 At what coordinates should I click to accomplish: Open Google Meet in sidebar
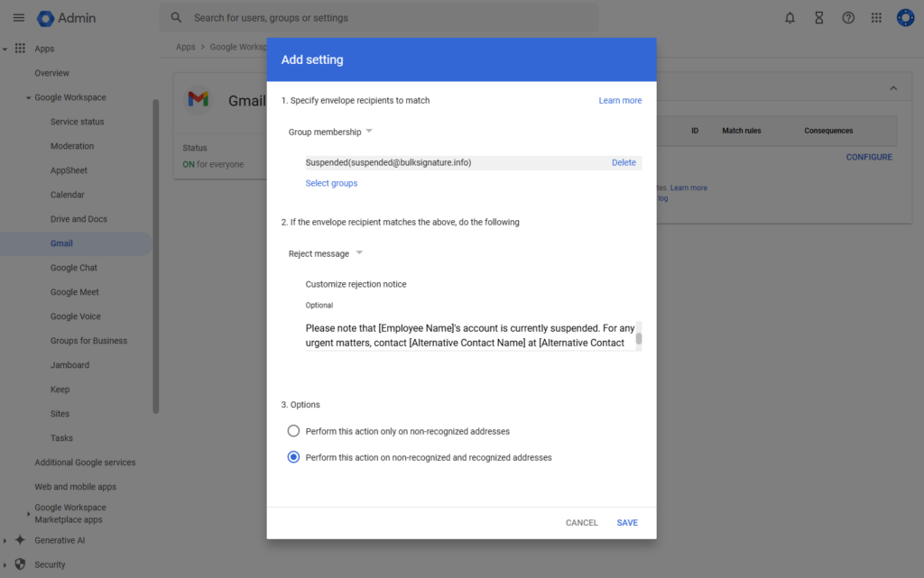(74, 292)
